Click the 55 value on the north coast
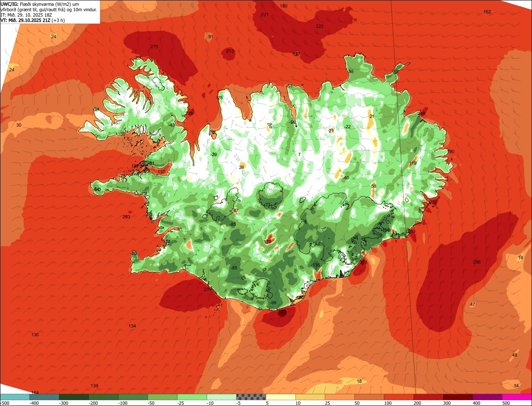 (351, 71)
